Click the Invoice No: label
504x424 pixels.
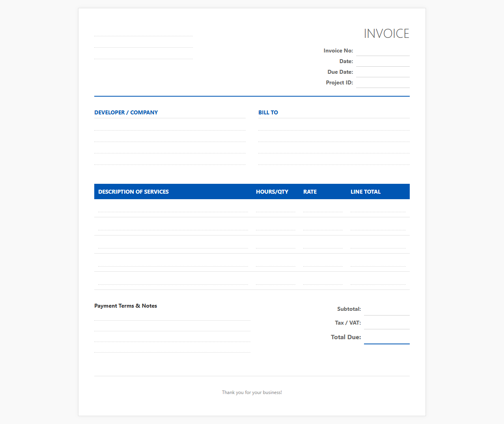[x=338, y=50]
